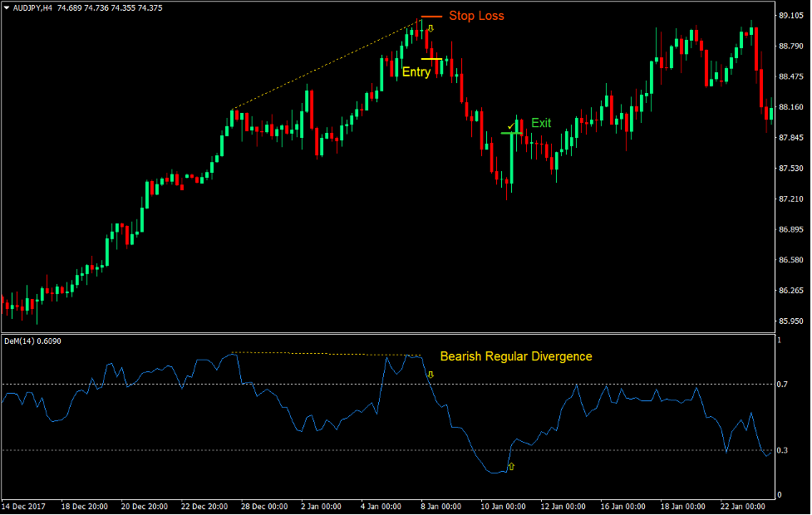Screen dimensions: 812x515
Task: Click the 2 Jan 00:00 time axis label
Action: (321, 507)
